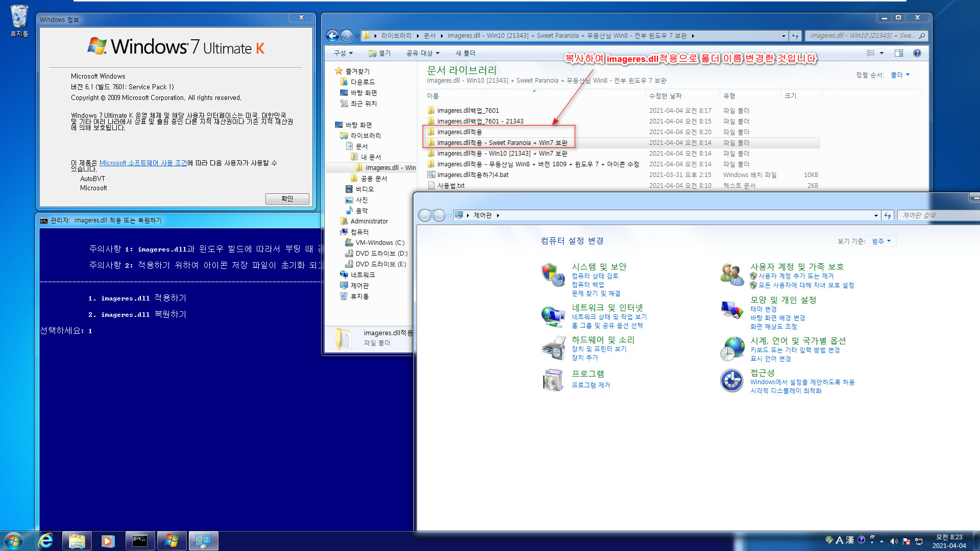This screenshot has height=551, width=980.
Task: Sort by the 유형 (Type) column header
Action: click(751, 95)
